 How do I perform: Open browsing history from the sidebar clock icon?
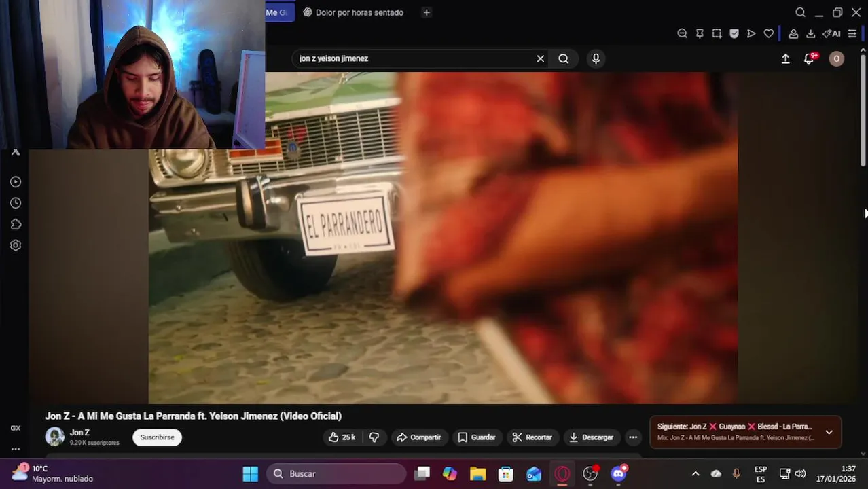(x=16, y=203)
